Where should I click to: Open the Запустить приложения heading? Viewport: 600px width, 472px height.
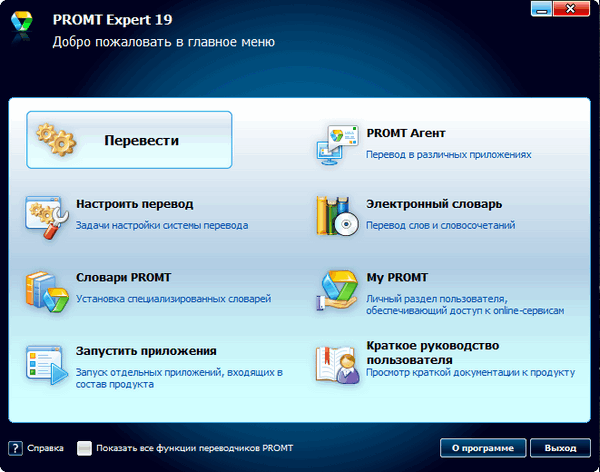click(x=146, y=351)
